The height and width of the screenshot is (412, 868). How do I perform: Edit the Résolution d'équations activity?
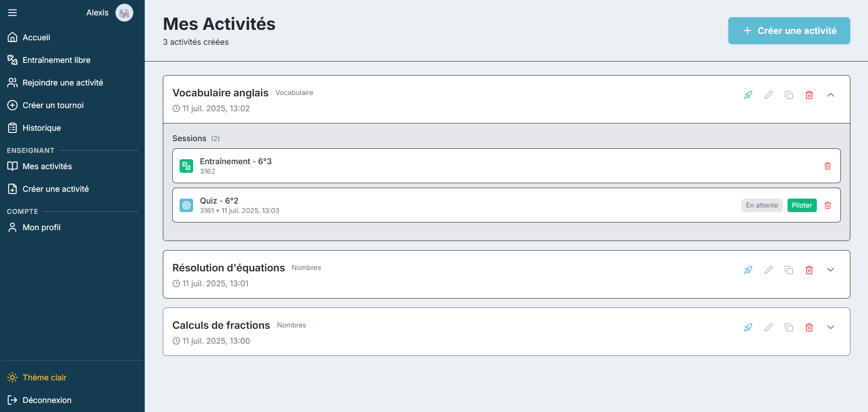tap(768, 270)
